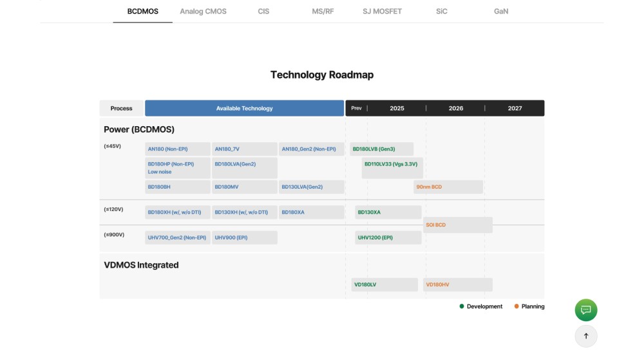
Task: Select the VD180HV planning item
Action: pos(457,284)
